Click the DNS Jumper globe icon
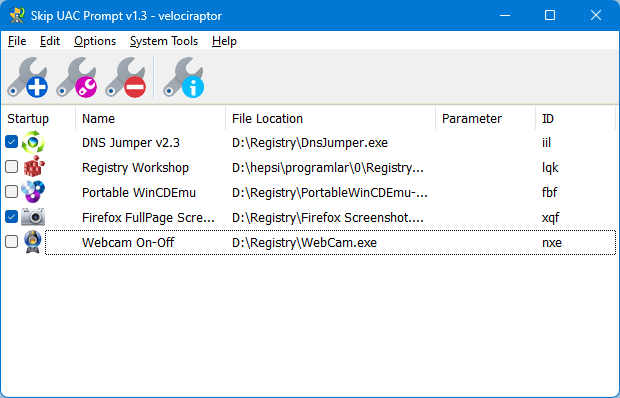 [33, 142]
